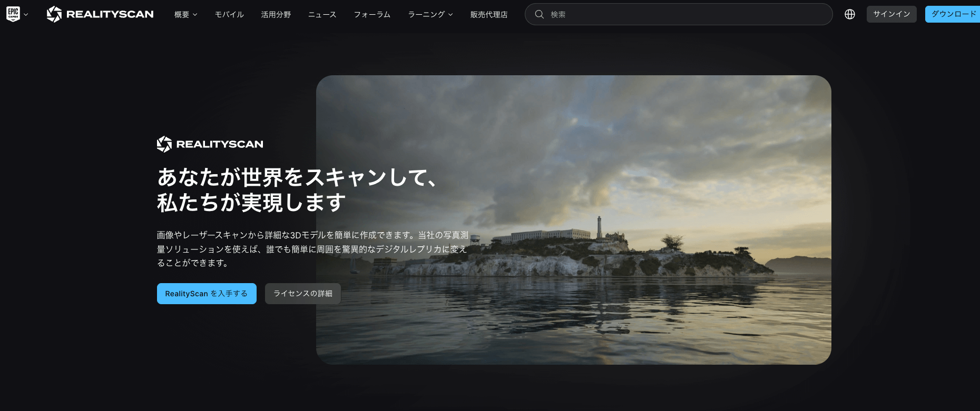Open the RealityScan logo in the navbar
980x411 pixels.
click(100, 14)
